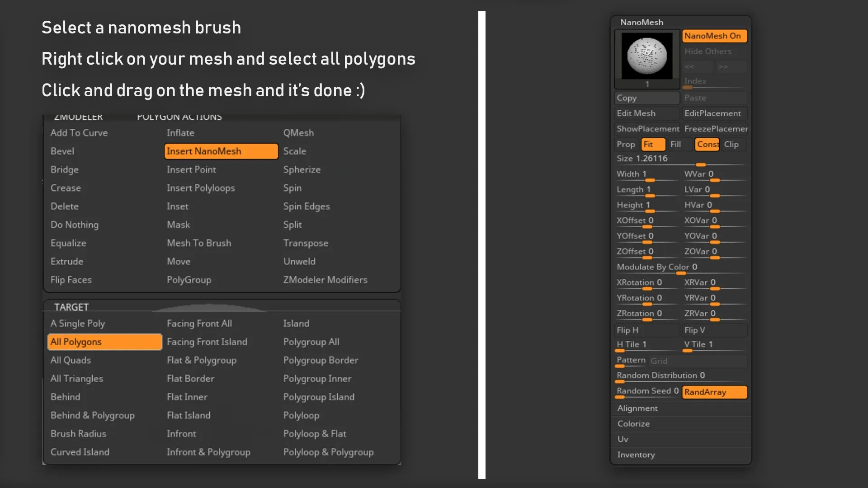Screen dimensions: 868x488
Task: Click the NanoMesh sphere preview thumbnail
Action: pos(647,56)
